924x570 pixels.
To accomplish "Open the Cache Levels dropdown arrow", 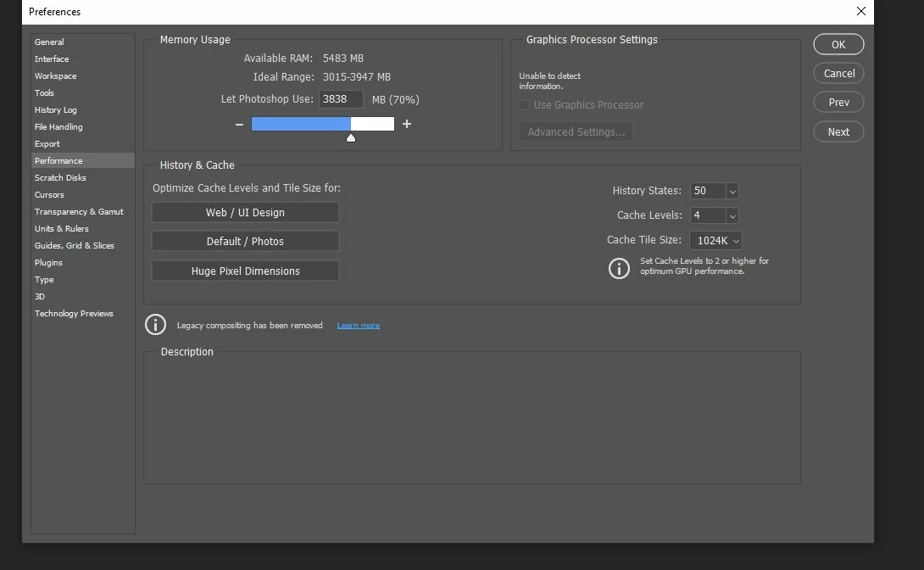I will click(x=732, y=215).
